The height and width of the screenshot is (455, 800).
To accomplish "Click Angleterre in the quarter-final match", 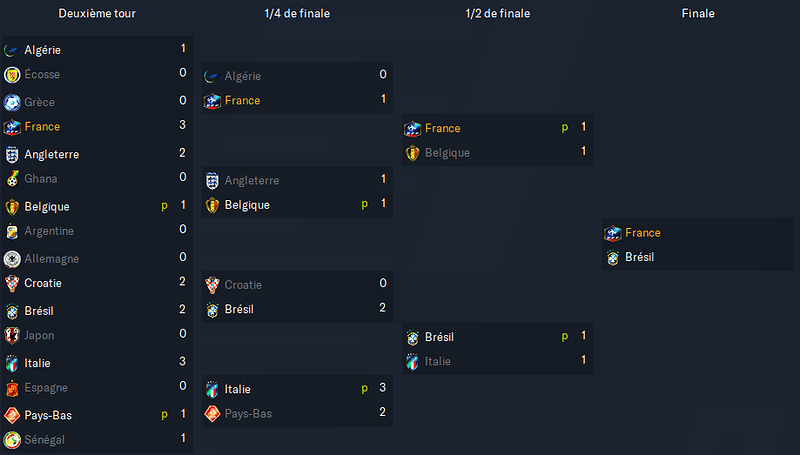I will (252, 181).
